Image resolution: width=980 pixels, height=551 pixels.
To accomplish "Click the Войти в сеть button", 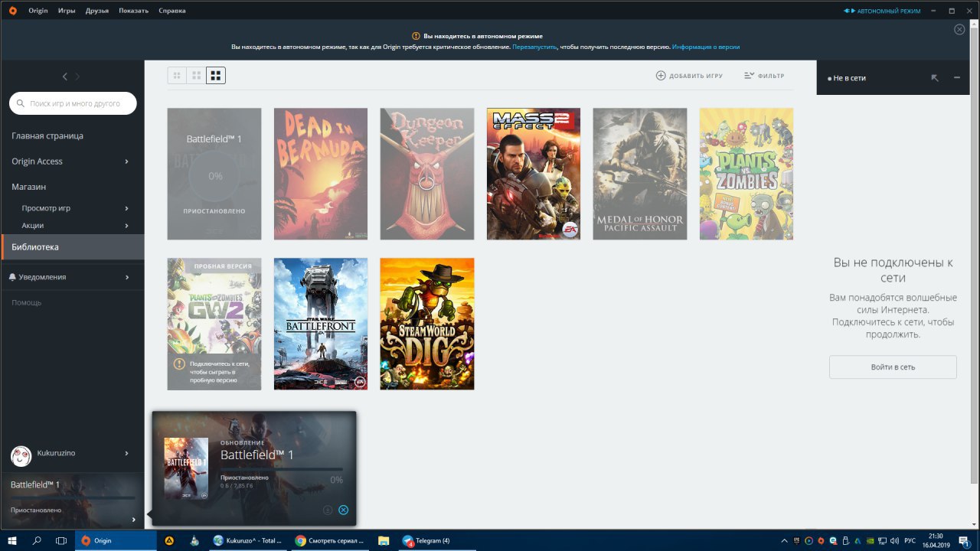I will pyautogui.click(x=893, y=367).
